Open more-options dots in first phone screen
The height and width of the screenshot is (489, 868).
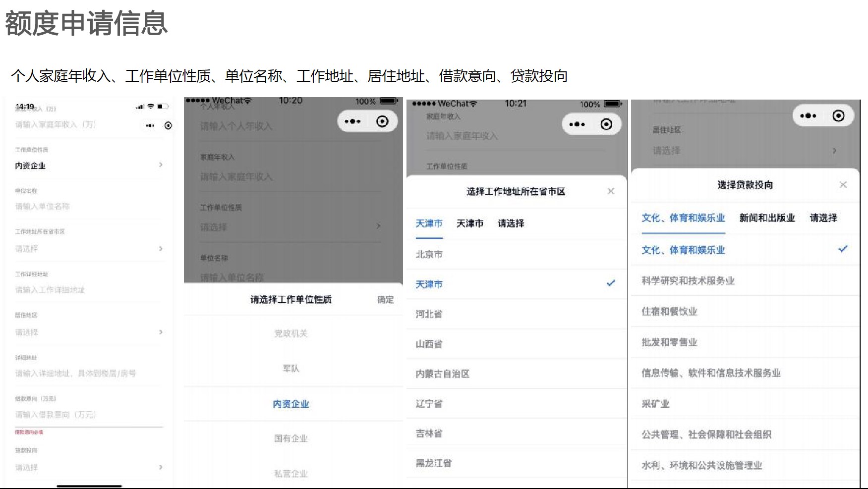coord(150,126)
